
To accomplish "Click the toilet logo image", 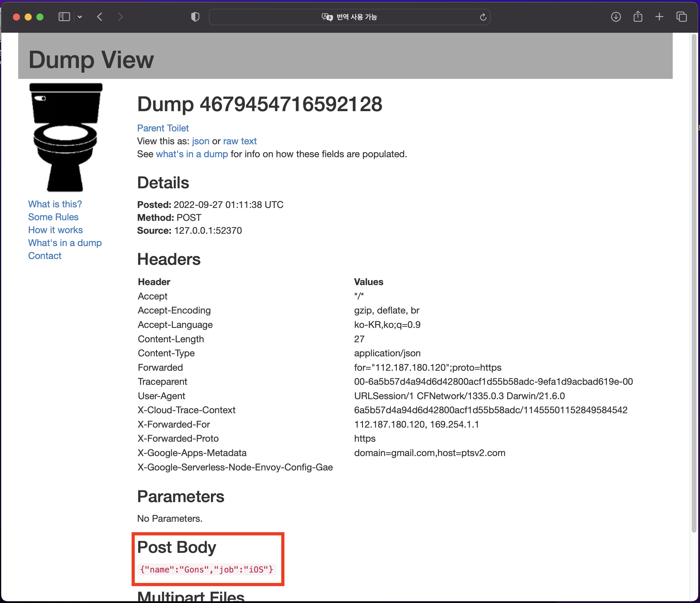I will 65,137.
